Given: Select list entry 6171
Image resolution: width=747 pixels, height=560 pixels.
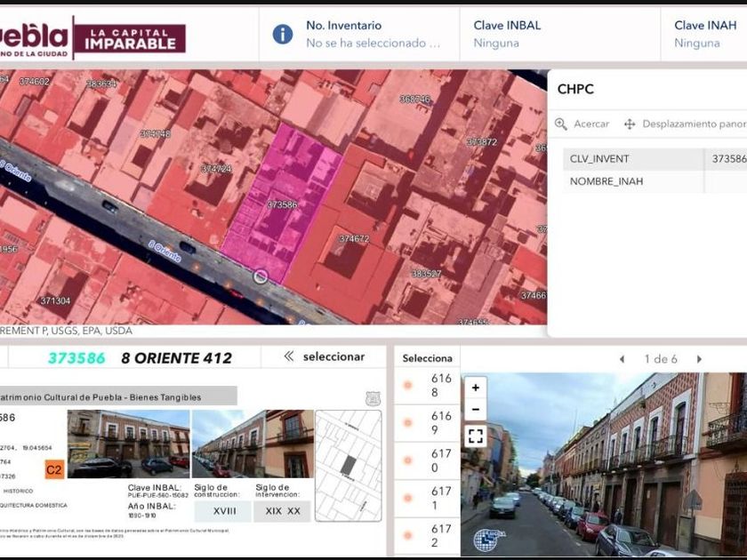Looking at the screenshot, I should (428, 498).
